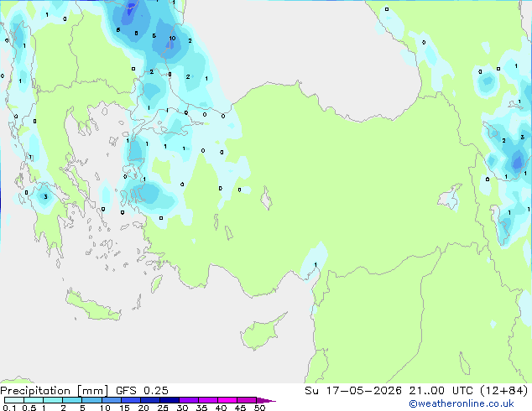Click the 25–30 mm dark navy swatch
This screenshot has width=532, height=411.
point(169,400)
